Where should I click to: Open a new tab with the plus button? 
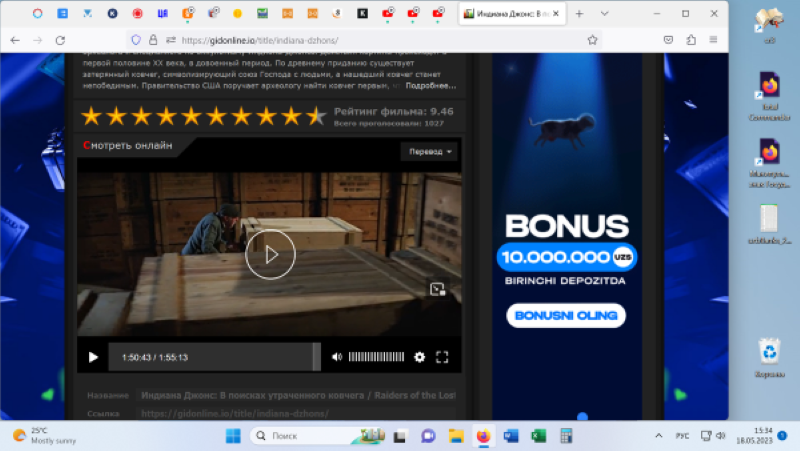[579, 14]
